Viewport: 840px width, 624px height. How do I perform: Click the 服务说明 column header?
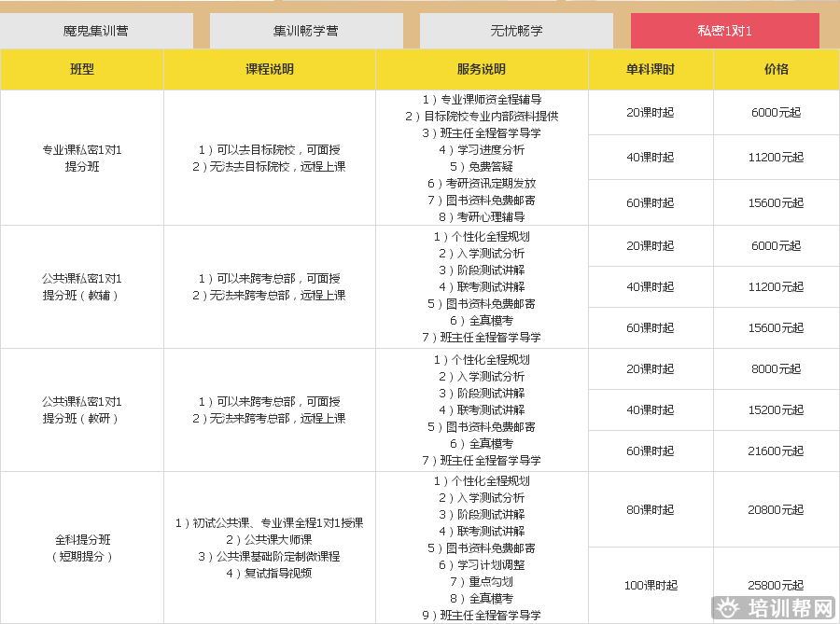click(x=482, y=69)
